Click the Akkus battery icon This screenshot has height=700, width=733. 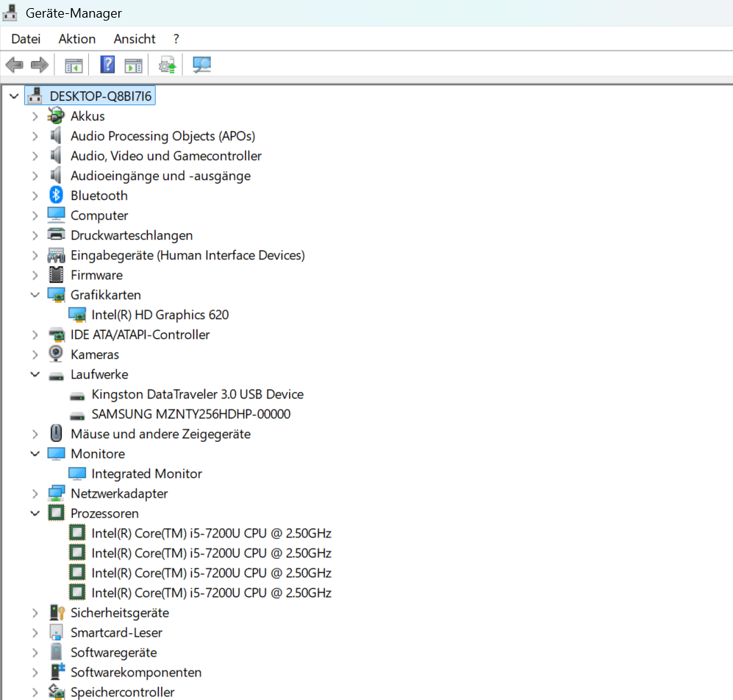(x=56, y=115)
